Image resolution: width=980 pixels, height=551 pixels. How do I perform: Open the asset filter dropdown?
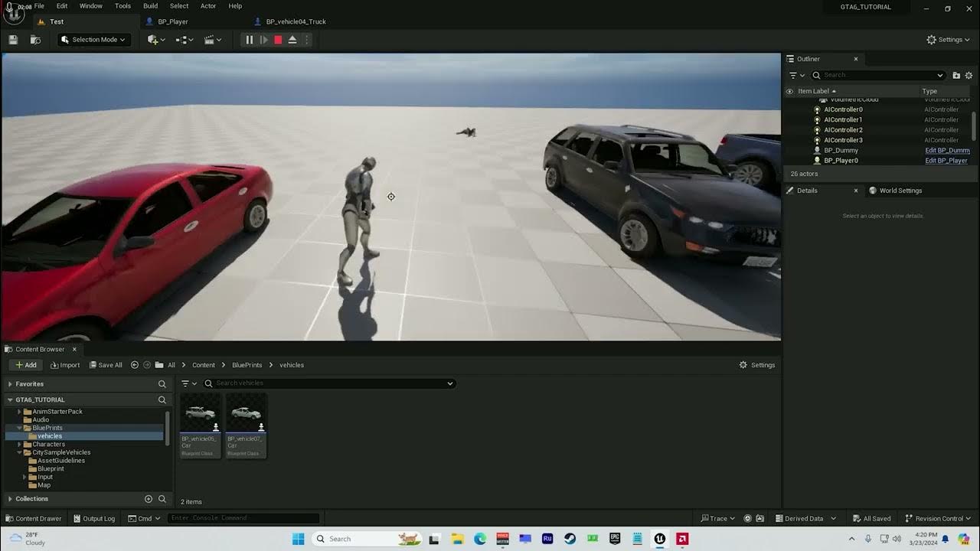(189, 383)
